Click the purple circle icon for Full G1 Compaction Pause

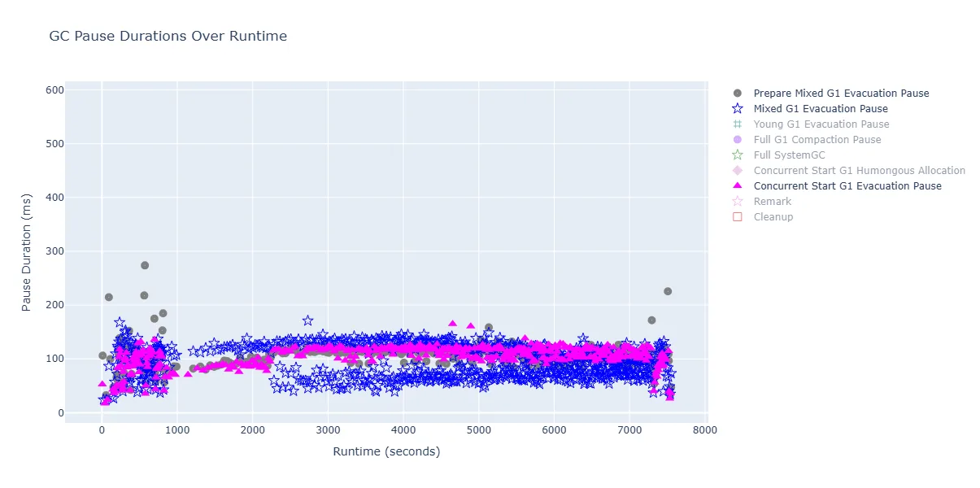pos(738,140)
